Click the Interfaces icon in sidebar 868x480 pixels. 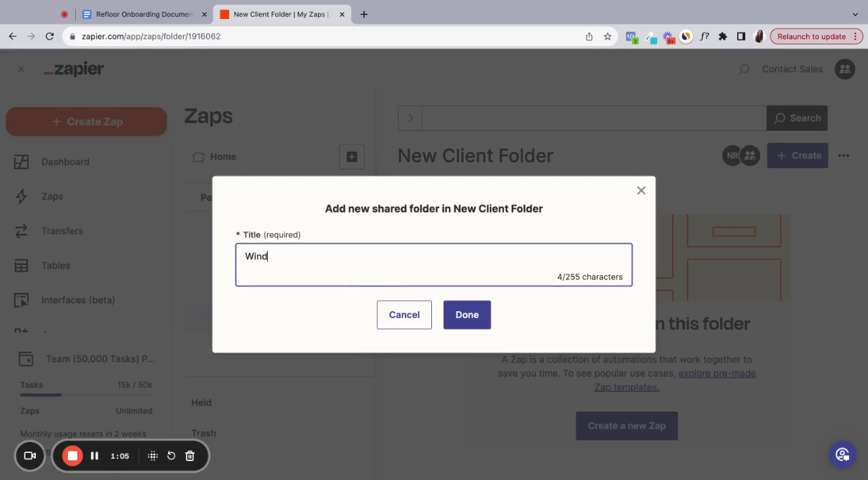22,300
